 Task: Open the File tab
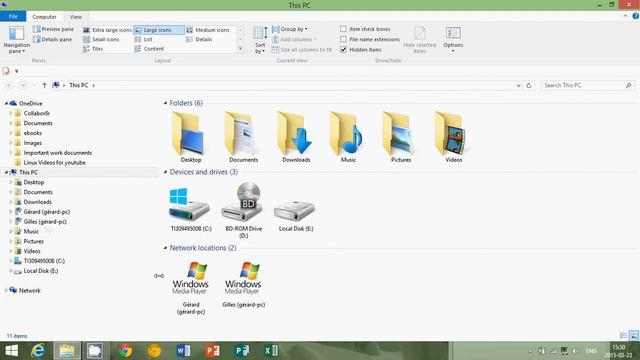click(x=13, y=16)
